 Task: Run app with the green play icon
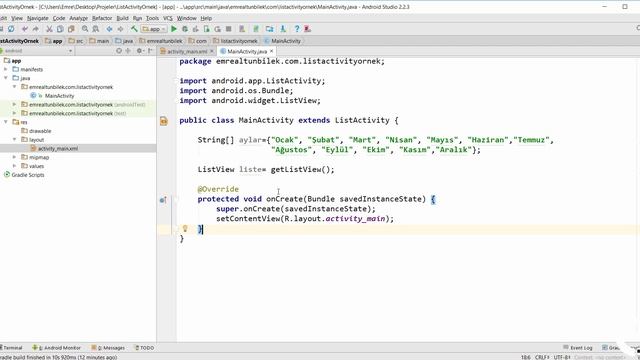point(174,29)
